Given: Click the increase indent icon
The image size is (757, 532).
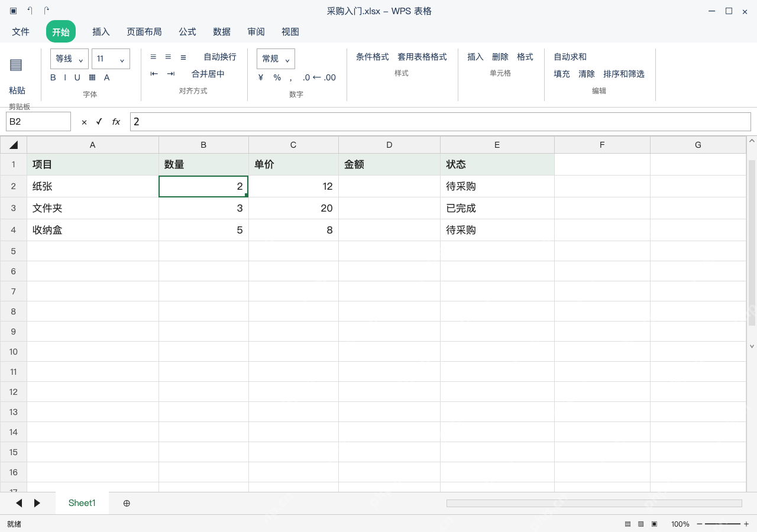Looking at the screenshot, I should pyautogui.click(x=171, y=74).
